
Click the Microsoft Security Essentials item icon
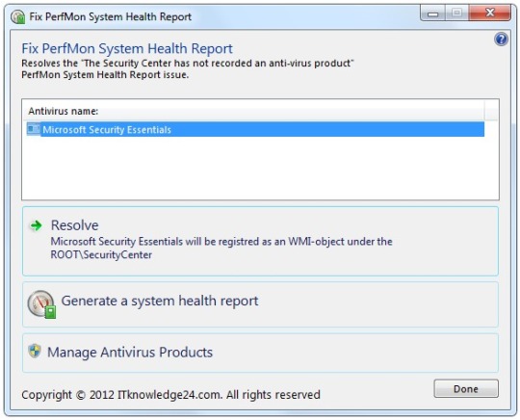(x=34, y=129)
